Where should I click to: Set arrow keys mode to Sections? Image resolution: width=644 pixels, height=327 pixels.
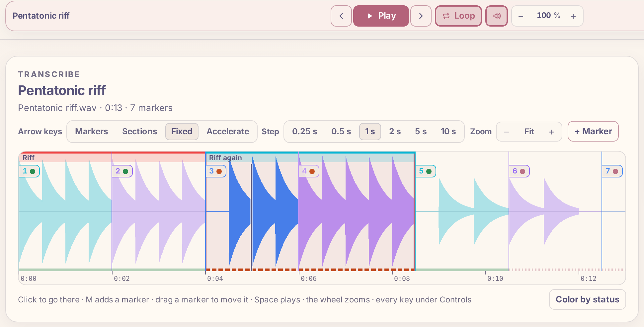(139, 132)
